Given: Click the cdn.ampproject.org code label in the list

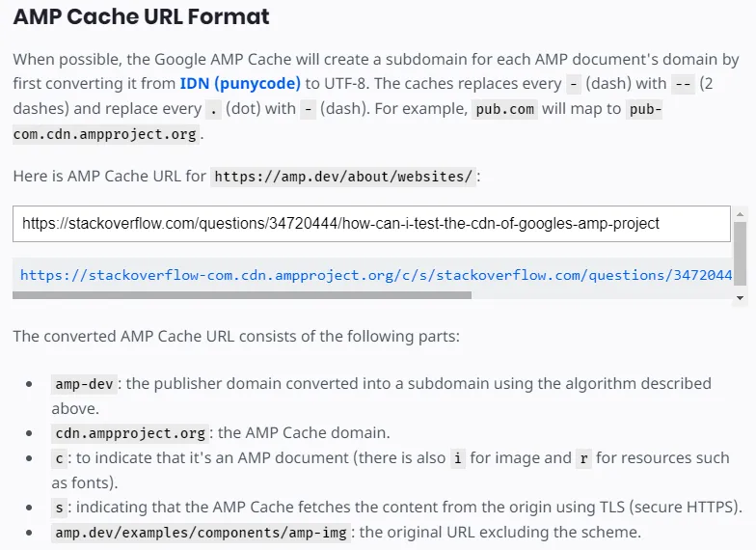Looking at the screenshot, I should click(x=130, y=433).
